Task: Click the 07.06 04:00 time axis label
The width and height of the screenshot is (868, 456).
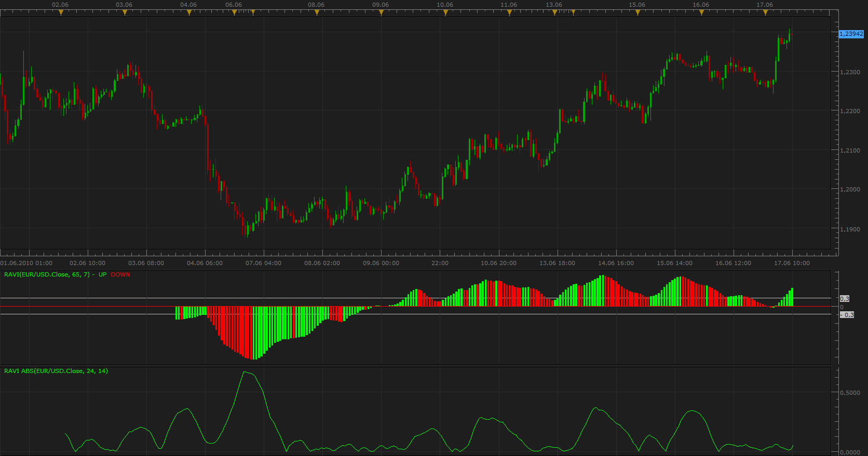Action: pos(264,263)
